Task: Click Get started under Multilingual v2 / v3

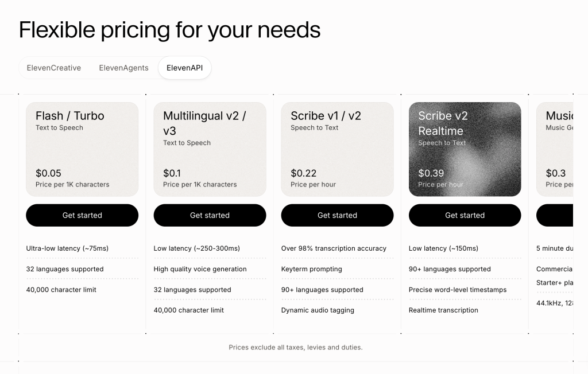Action: click(210, 215)
